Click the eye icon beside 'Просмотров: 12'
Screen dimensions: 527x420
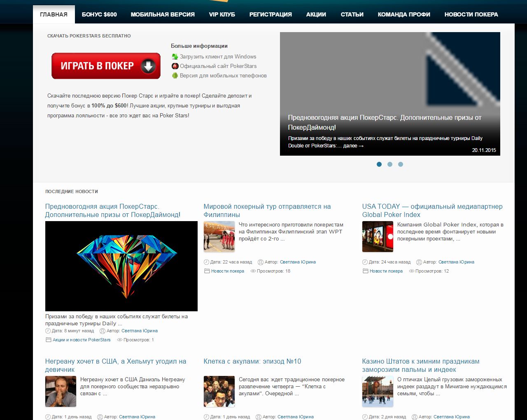(x=412, y=271)
